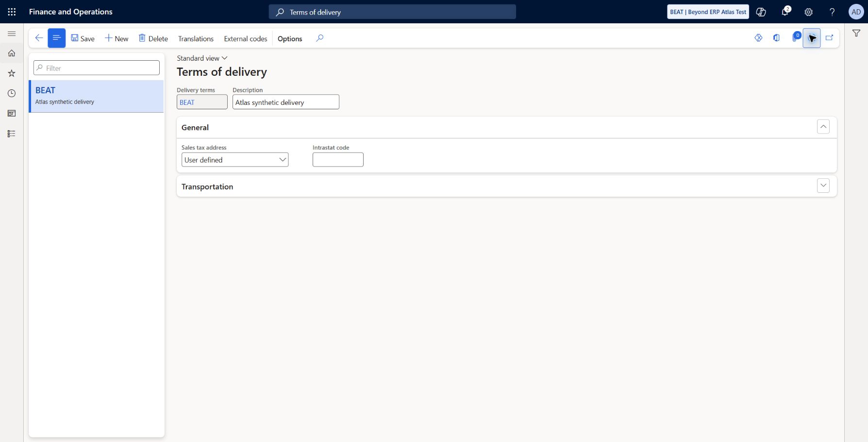Click the list Filter input box

coord(96,68)
